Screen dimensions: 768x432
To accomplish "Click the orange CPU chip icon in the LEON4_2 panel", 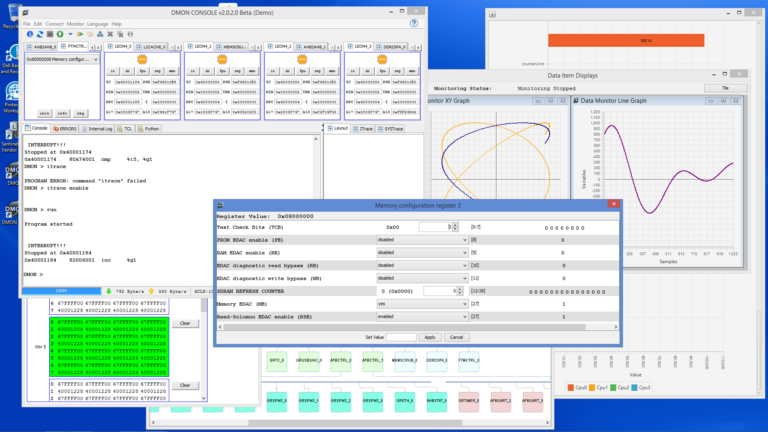I will tap(302, 59).
